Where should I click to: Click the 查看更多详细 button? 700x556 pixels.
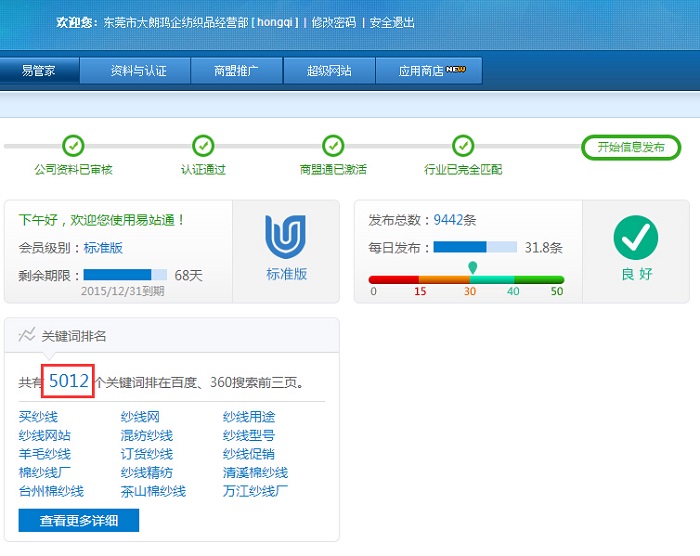pyautogui.click(x=79, y=520)
